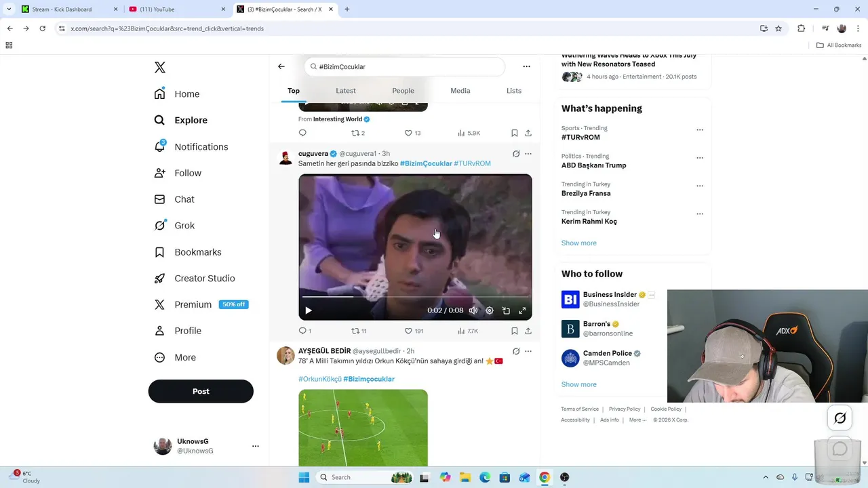This screenshot has height=488, width=868.
Task: Click the Post button
Action: (x=201, y=391)
